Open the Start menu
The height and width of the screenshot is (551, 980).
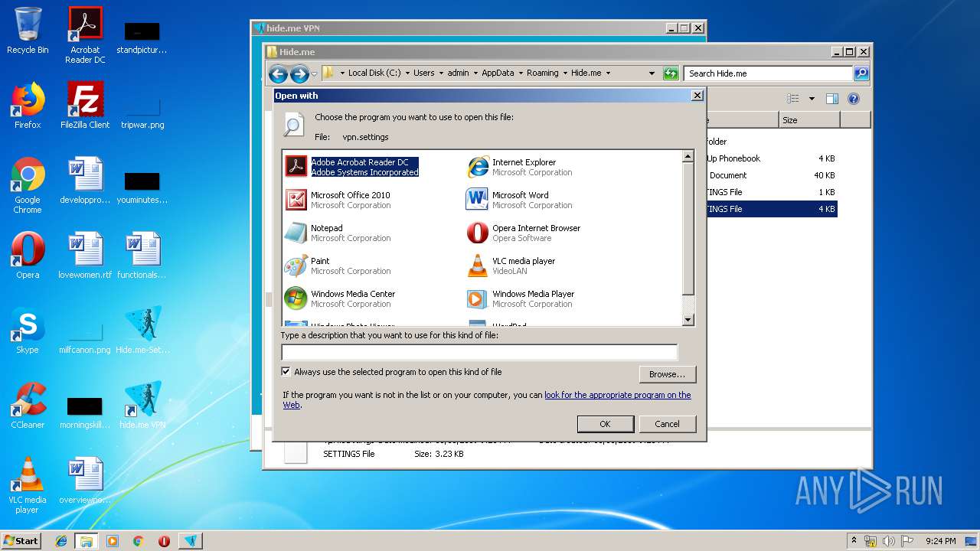pyautogui.click(x=21, y=540)
